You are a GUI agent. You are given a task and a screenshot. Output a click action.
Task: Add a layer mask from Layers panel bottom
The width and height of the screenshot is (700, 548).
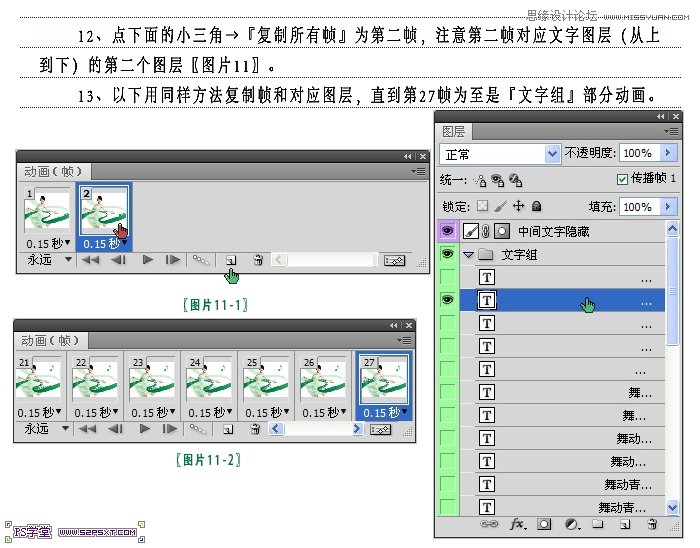(x=544, y=524)
